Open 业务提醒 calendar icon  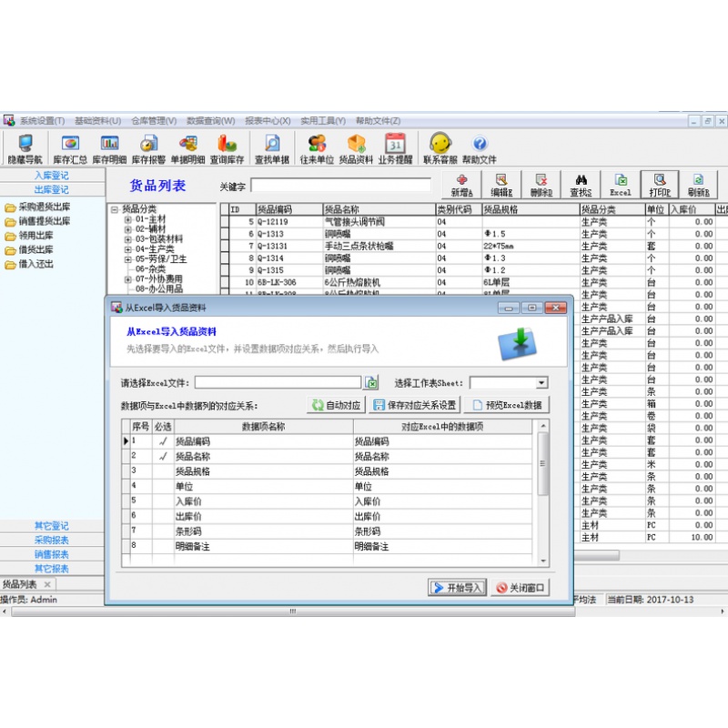point(395,148)
